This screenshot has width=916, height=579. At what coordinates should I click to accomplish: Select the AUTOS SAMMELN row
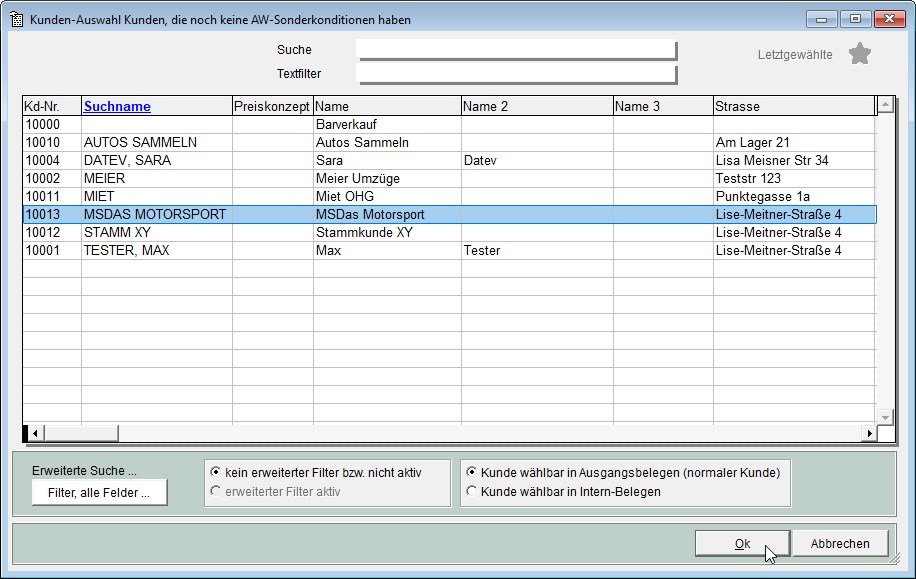(449, 143)
